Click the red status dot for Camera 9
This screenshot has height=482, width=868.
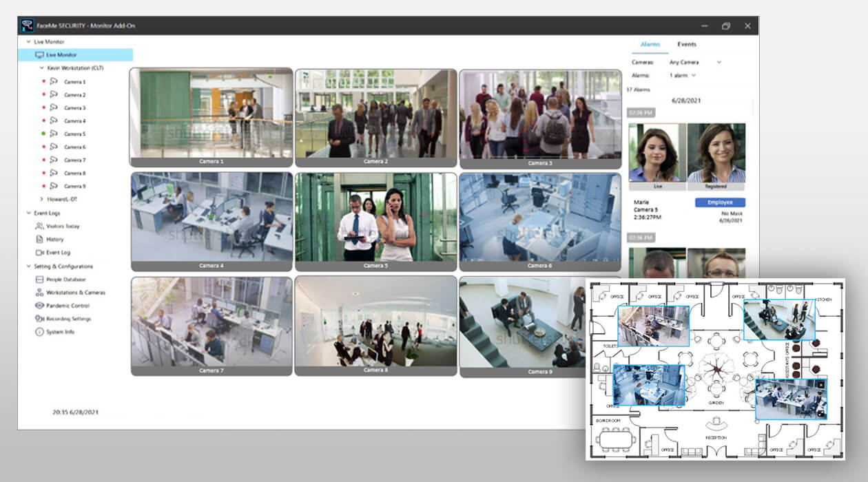tap(43, 187)
